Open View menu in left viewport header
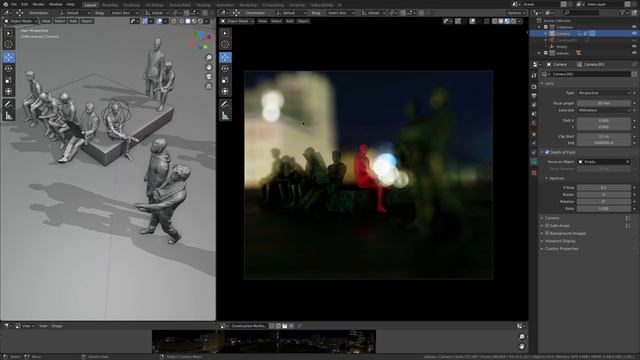The height and width of the screenshot is (360, 640). [46, 21]
